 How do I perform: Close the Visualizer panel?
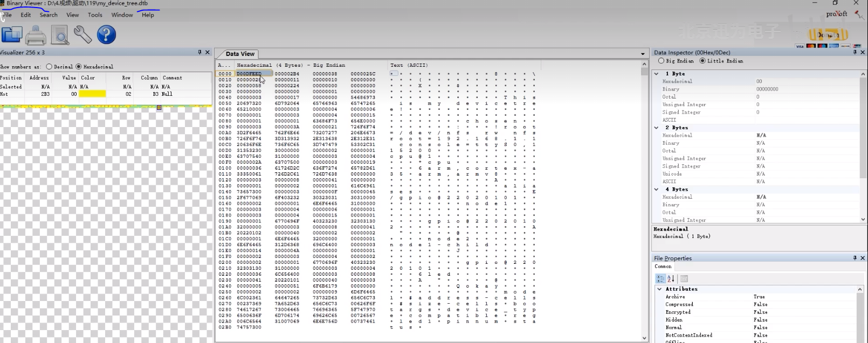[x=208, y=52]
